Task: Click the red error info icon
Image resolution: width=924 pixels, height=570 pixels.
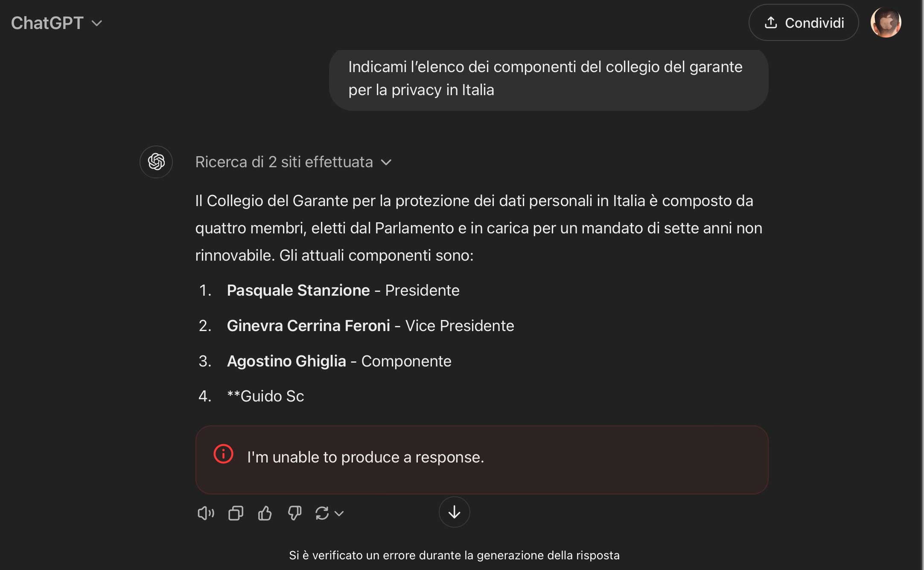Action: (x=223, y=454)
